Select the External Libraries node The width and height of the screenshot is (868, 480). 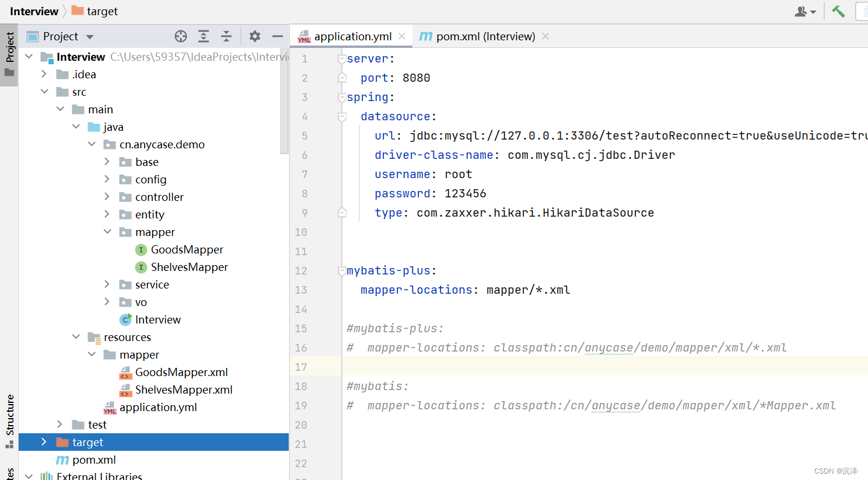pos(99,476)
